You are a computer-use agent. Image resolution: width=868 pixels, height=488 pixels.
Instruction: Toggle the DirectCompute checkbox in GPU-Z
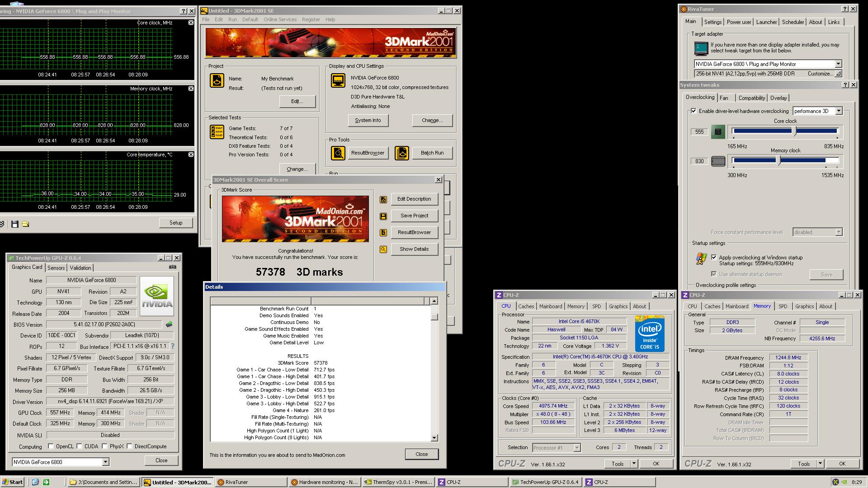(x=129, y=446)
